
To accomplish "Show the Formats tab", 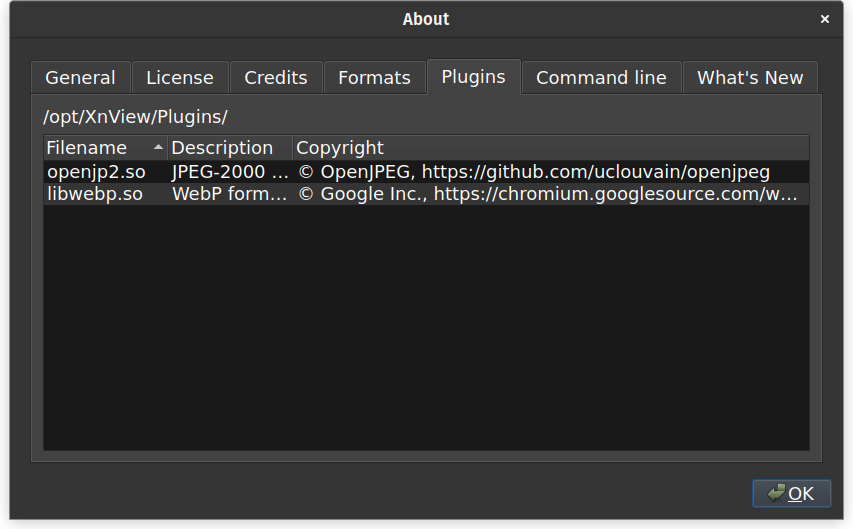I will point(374,78).
